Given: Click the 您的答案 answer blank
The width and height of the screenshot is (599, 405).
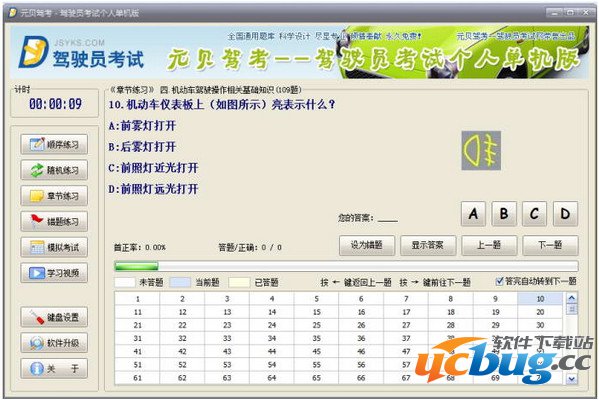Looking at the screenshot, I should 387,219.
